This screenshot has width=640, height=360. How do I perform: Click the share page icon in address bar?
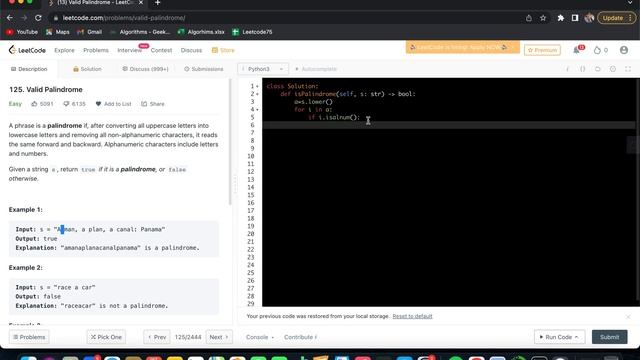click(x=529, y=18)
